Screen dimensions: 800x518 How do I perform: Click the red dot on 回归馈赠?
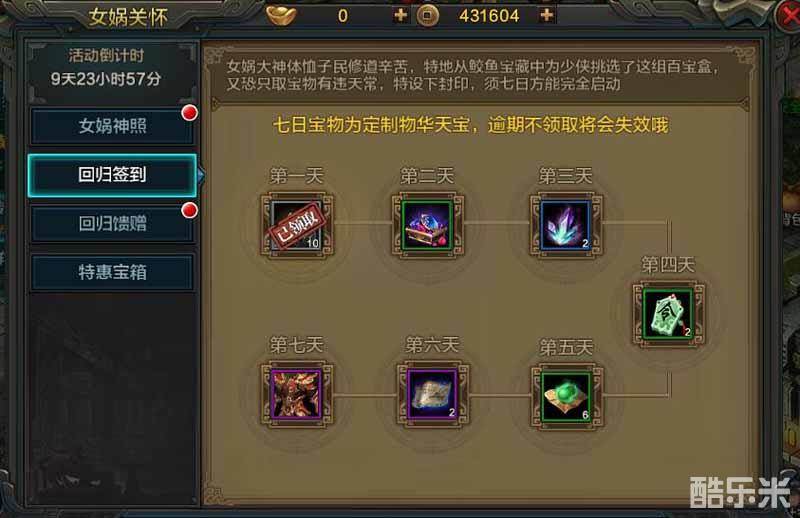[x=190, y=210]
